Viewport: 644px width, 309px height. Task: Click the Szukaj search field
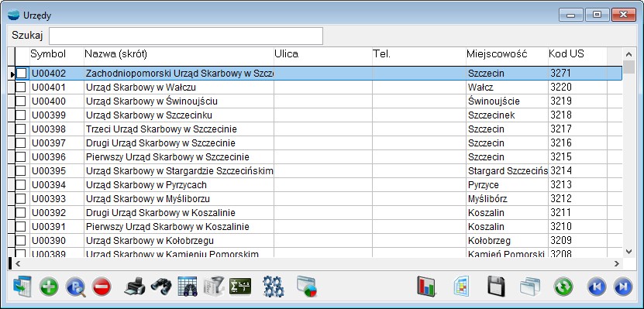(x=186, y=36)
